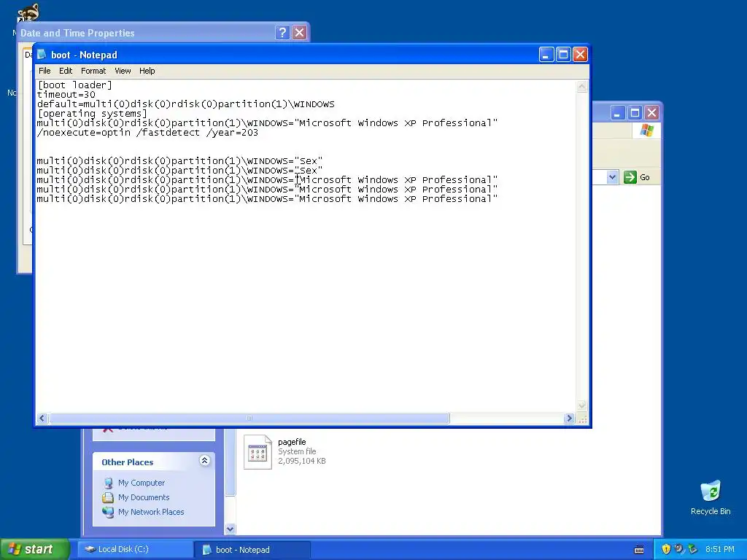Viewport: 747px width, 560px height.
Task: Open the Edit menu in Notepad
Action: tap(65, 71)
